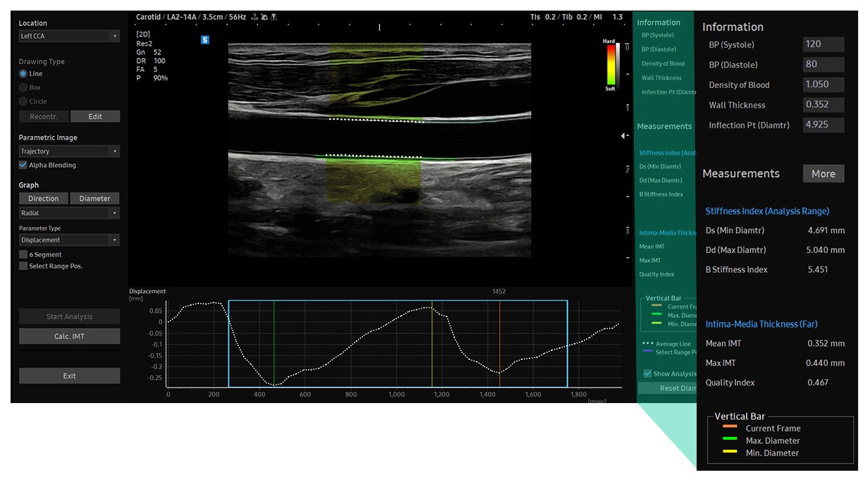This screenshot has height=482, width=868.
Task: Click the focus arrow on the depth scale
Action: tap(624, 135)
